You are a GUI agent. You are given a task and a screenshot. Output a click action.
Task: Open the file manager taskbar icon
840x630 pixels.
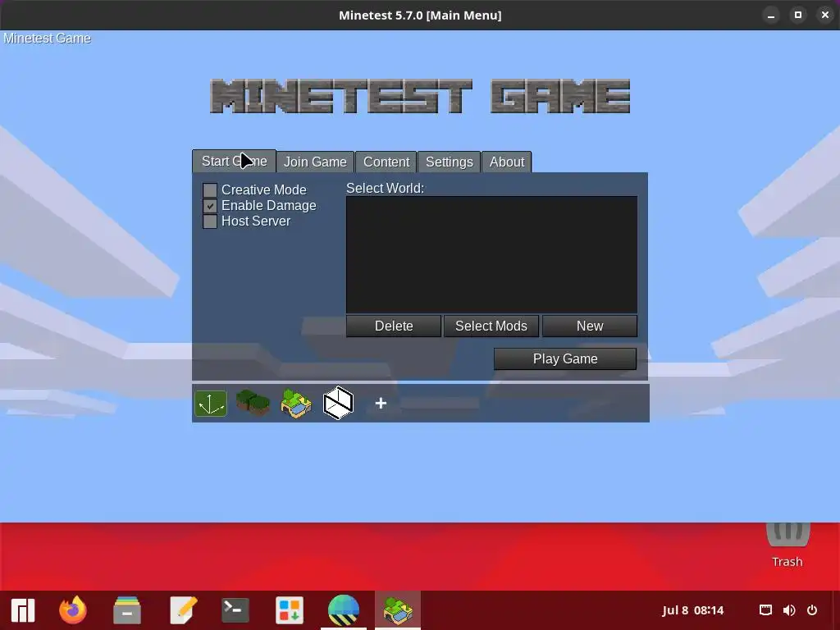[x=127, y=610]
